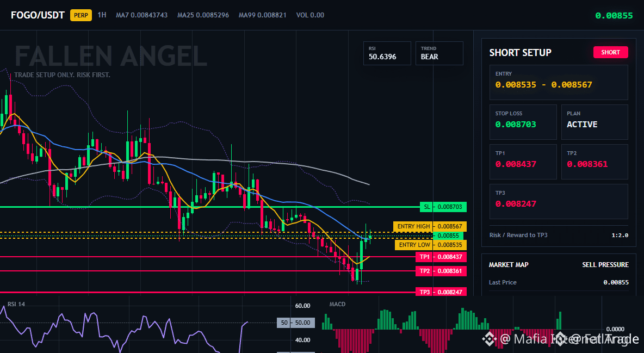This screenshot has width=644, height=353.
Task: Click the MARKET MAP heading
Action: click(509, 265)
